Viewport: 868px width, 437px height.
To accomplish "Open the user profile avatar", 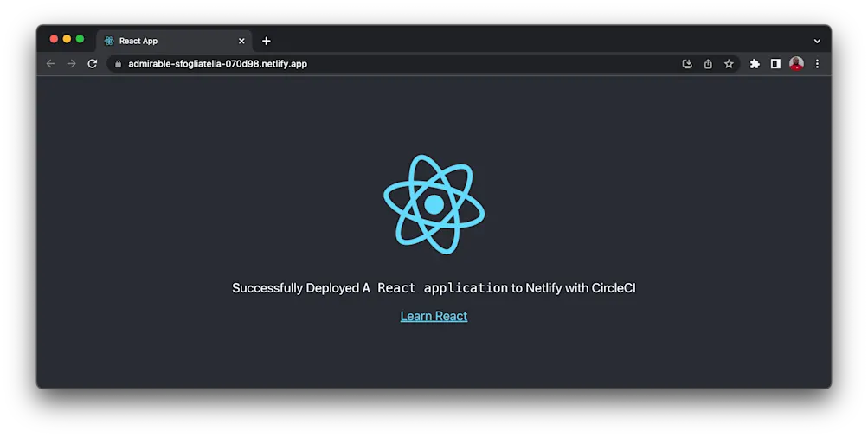I will [x=796, y=64].
